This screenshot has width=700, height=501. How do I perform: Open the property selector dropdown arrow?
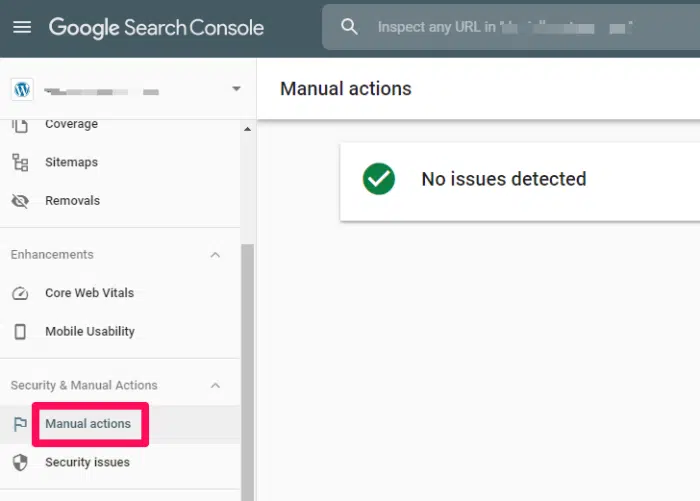237,88
